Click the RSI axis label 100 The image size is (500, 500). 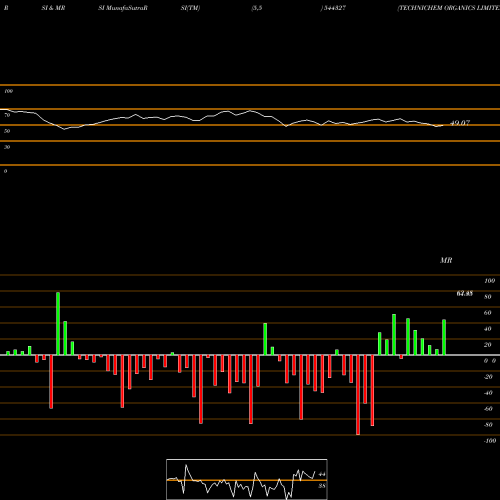8,91
